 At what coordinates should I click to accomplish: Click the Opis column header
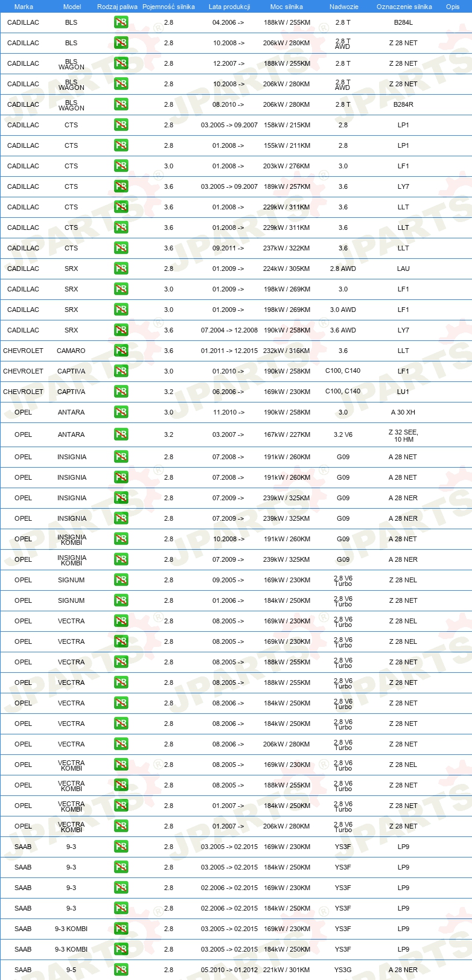tap(453, 7)
